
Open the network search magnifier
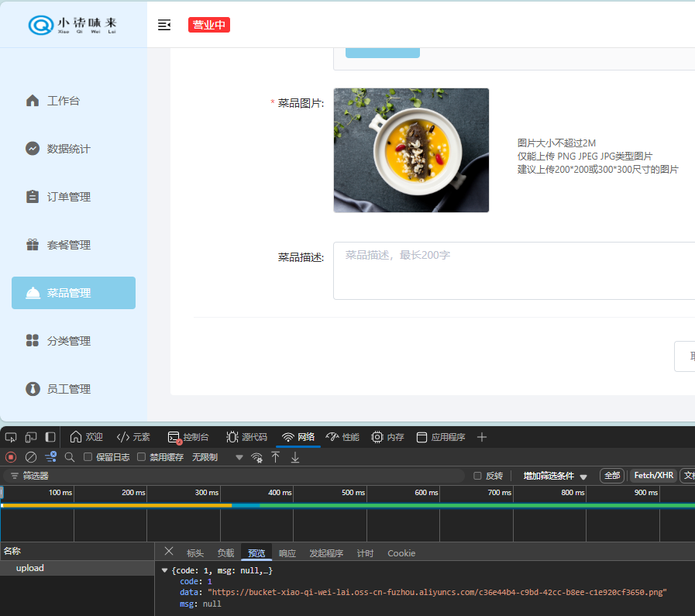click(x=70, y=457)
